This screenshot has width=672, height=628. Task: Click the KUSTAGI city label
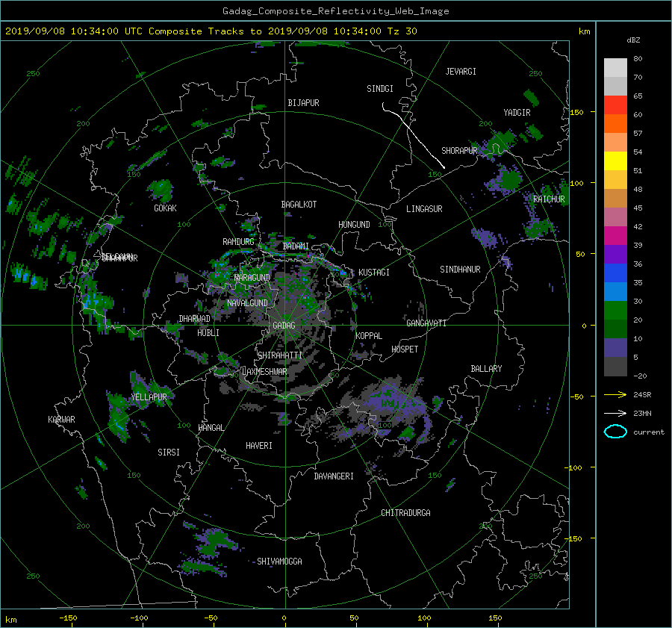point(374,273)
